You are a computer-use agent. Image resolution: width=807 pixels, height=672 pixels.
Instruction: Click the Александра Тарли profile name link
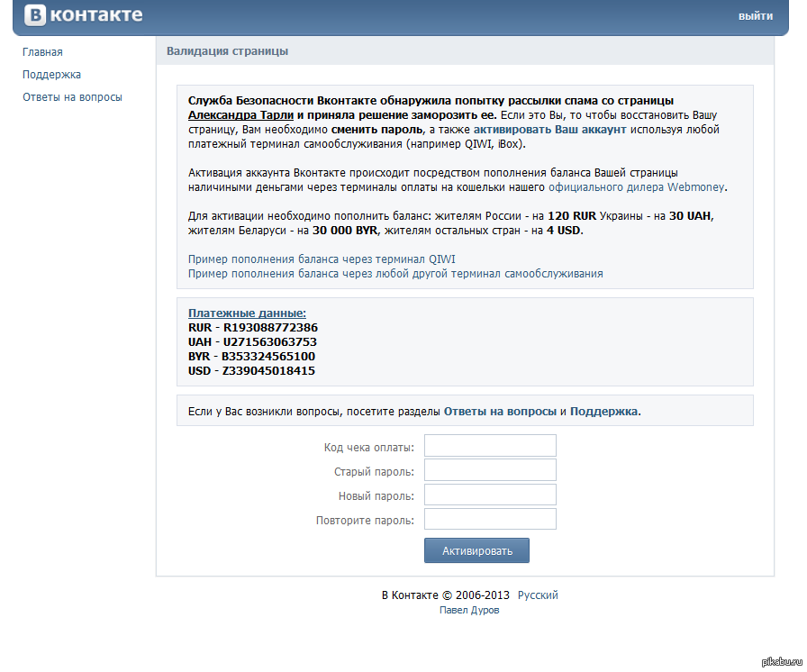tap(240, 115)
